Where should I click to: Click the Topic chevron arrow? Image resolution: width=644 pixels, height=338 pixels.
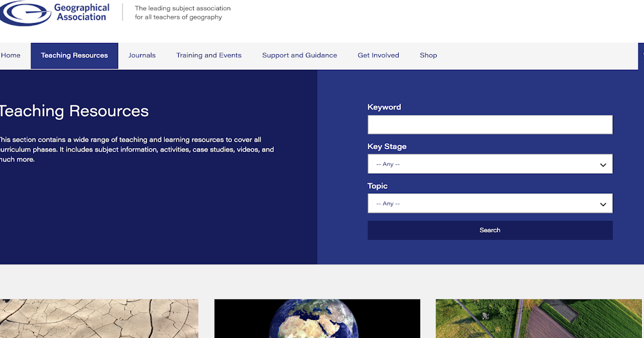tap(603, 204)
